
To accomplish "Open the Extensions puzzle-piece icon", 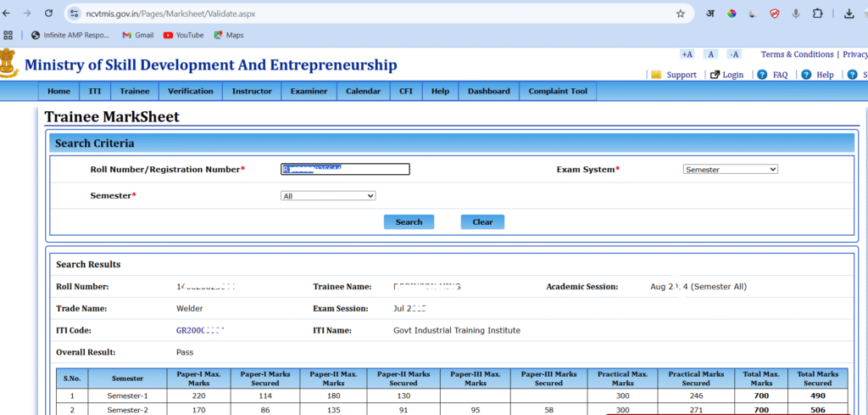I will [818, 14].
